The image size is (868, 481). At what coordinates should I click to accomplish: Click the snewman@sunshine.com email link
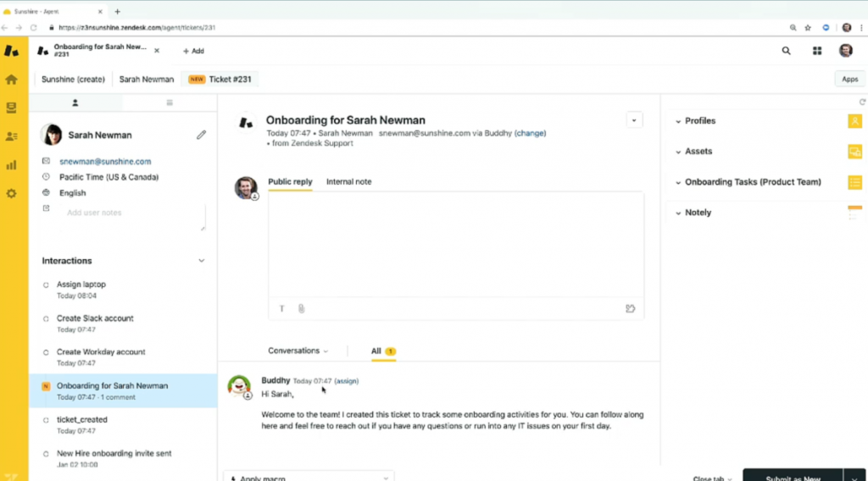click(x=105, y=162)
